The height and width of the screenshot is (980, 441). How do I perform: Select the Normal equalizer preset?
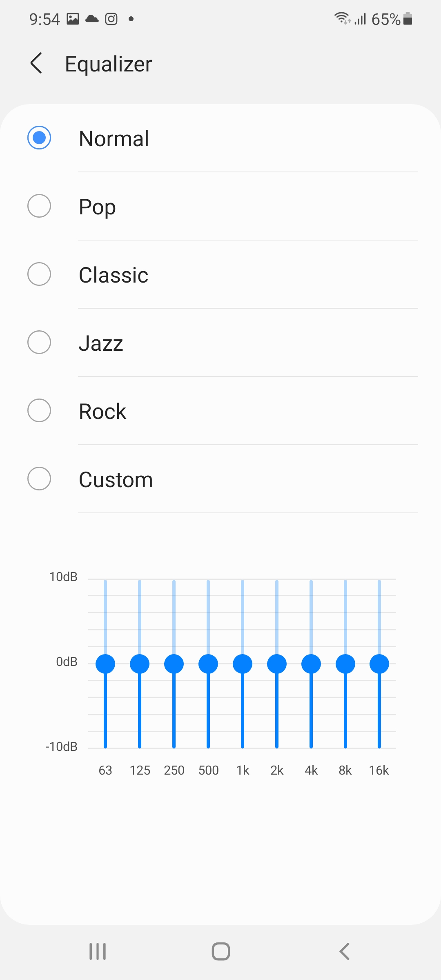pyautogui.click(x=39, y=138)
